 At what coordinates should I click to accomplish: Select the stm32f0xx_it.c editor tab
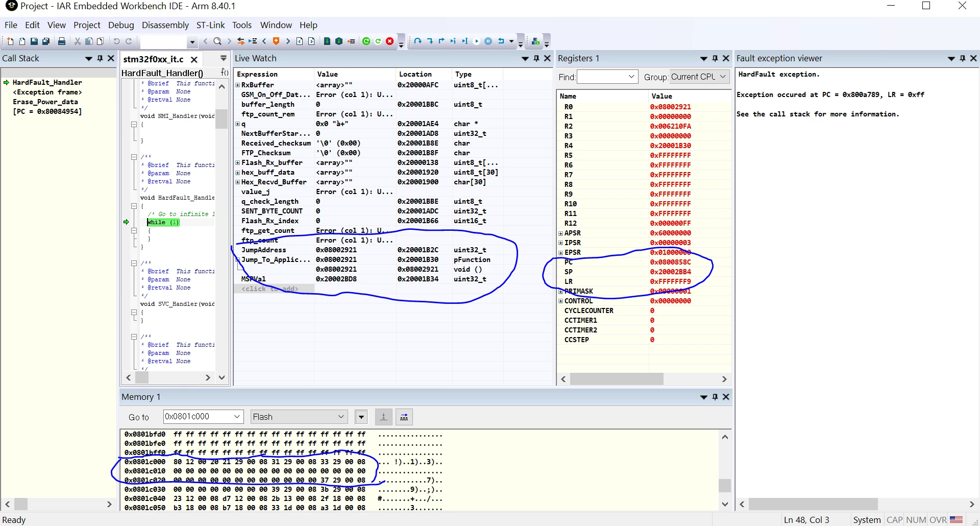[153, 59]
